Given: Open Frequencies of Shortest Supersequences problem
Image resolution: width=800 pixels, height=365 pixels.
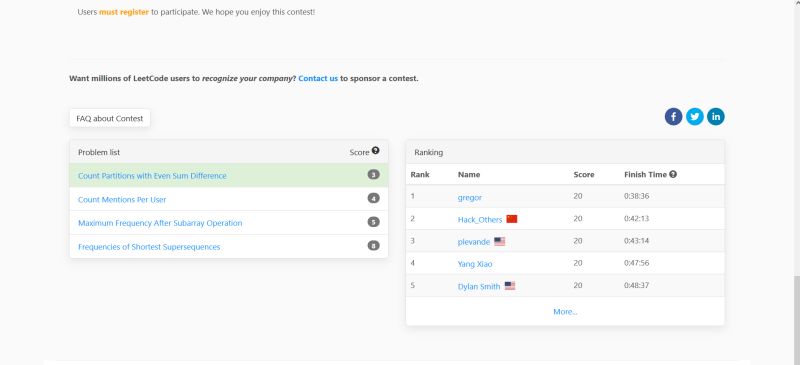Looking at the screenshot, I should (149, 247).
